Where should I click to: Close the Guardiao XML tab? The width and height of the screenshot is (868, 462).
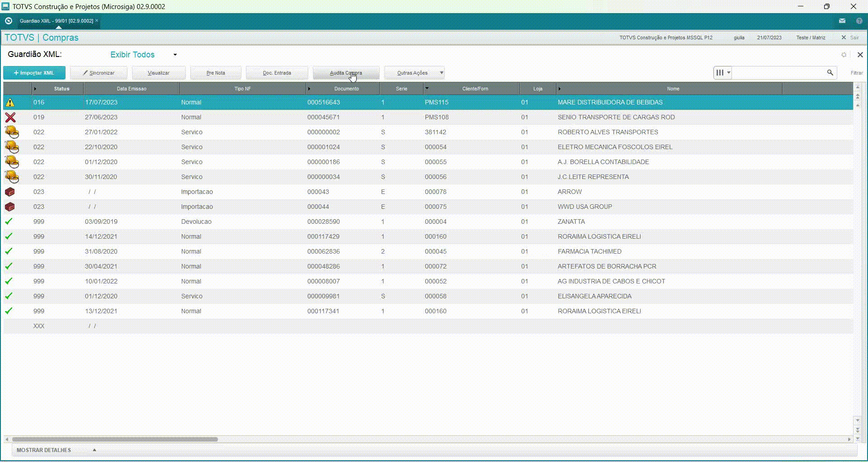pyautogui.click(x=97, y=20)
